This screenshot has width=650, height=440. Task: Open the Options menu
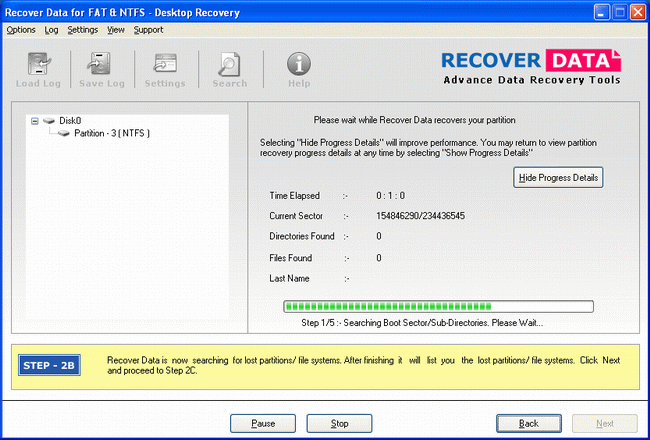click(20, 30)
